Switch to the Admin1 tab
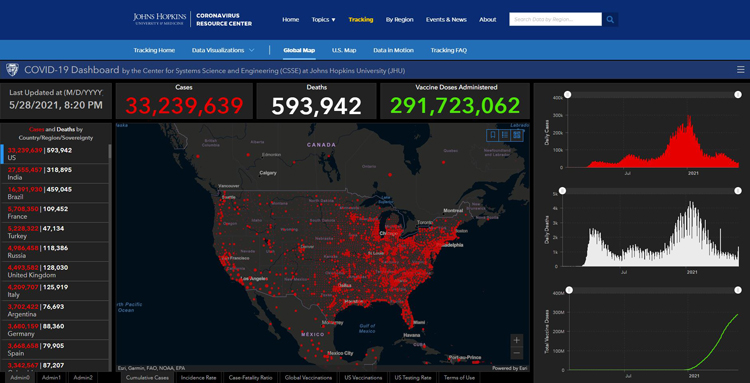The height and width of the screenshot is (383, 750). 51,378
